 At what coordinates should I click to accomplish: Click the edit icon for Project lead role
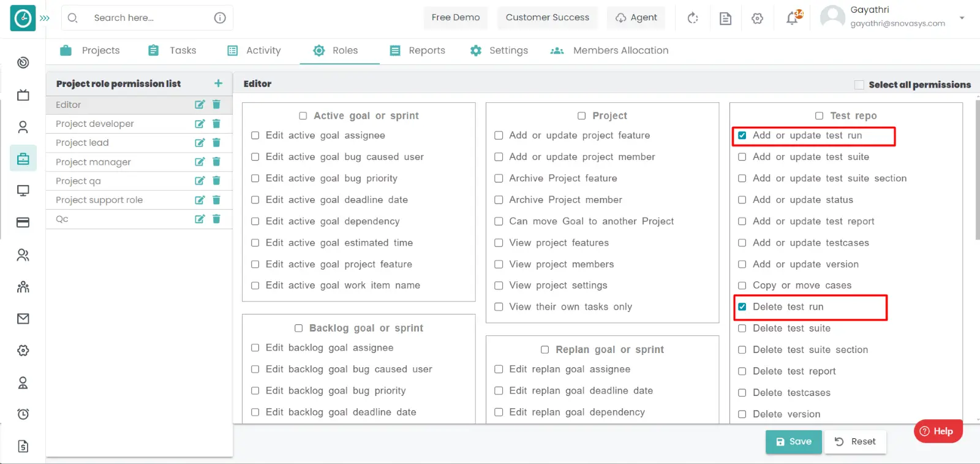pyautogui.click(x=200, y=143)
